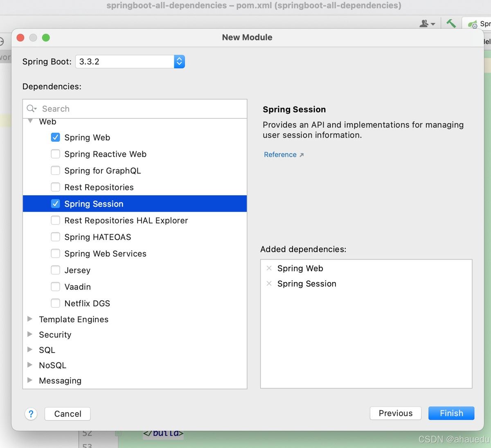Click the build hammer icon in IDE toolbar
The height and width of the screenshot is (448, 491).
pos(451,23)
